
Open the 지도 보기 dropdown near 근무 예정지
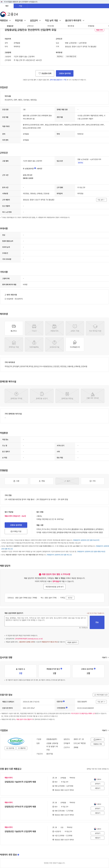[101, 200]
